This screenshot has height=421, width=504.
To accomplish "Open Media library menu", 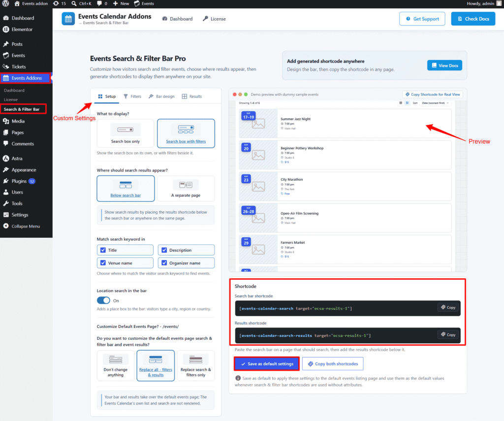I will 18,121.
